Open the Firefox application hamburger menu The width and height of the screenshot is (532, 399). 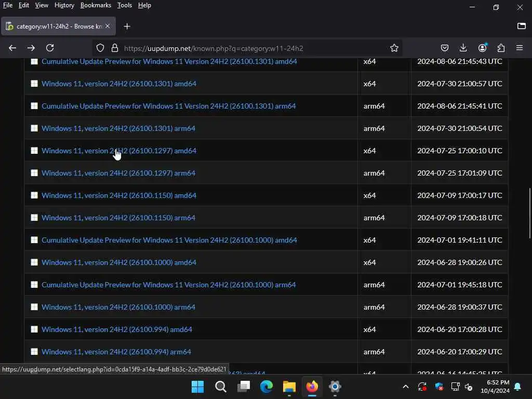520,48
